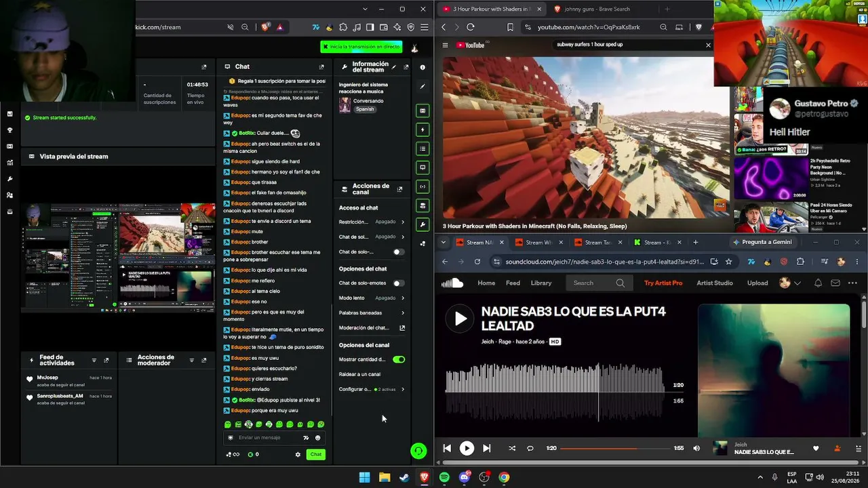Viewport: 868px width, 488px height.
Task: Click the SoundCloud Search field
Action: point(599,283)
